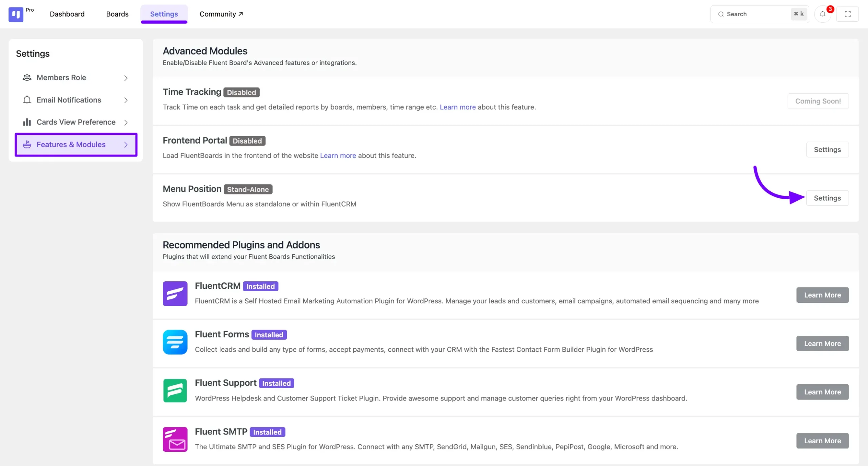Click the FluentCRM Installed badge
Screen dimensions: 868x466
[x=260, y=286]
